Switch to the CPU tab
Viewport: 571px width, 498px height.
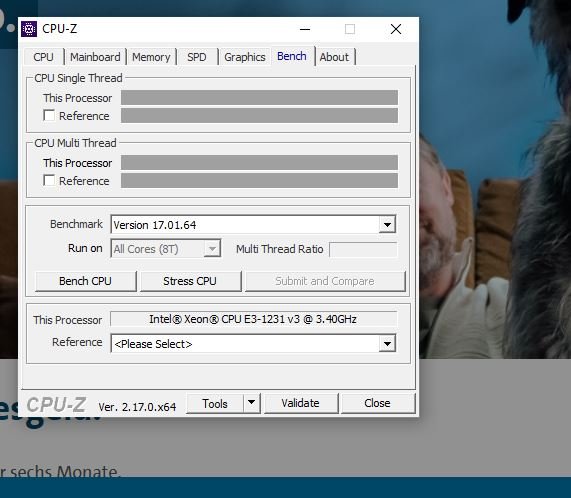coord(43,57)
